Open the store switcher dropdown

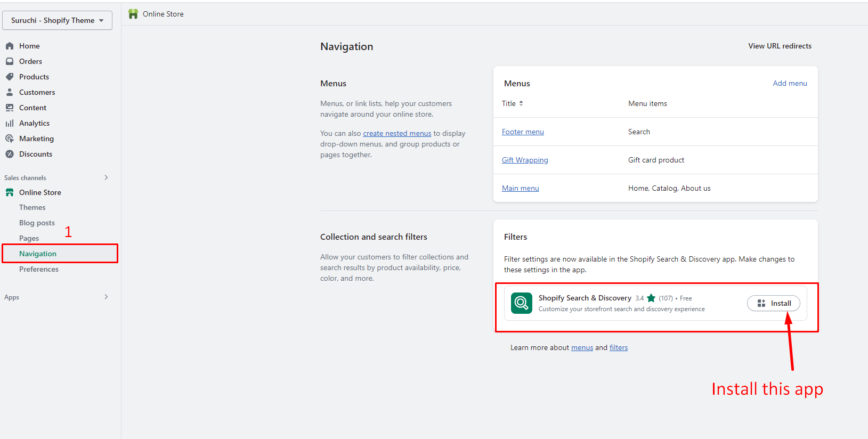[x=57, y=20]
